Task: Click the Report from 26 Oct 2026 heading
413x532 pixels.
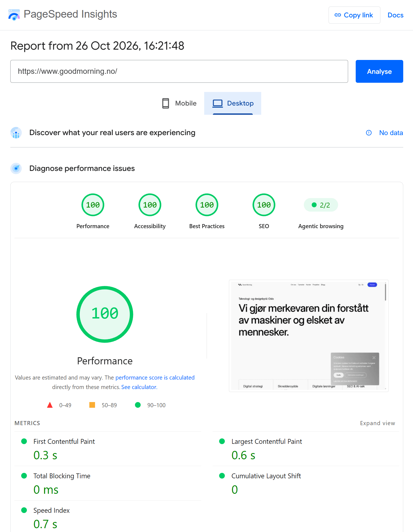Action: click(x=97, y=46)
